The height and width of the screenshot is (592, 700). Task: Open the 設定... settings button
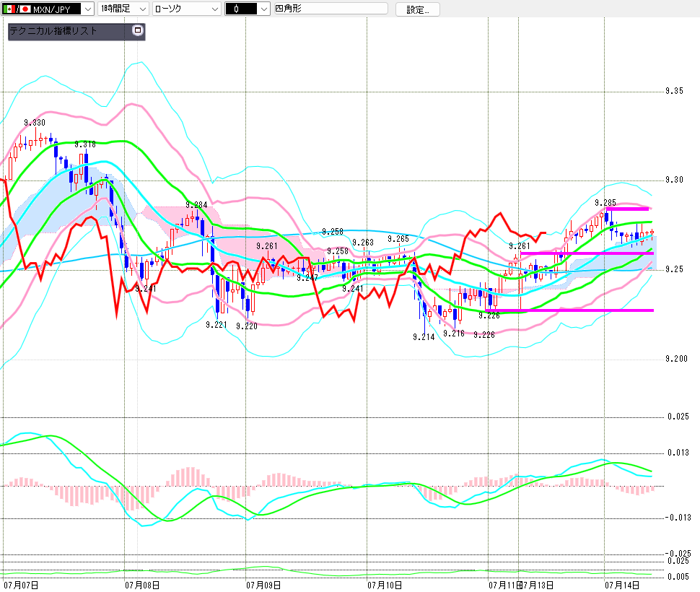tap(417, 10)
